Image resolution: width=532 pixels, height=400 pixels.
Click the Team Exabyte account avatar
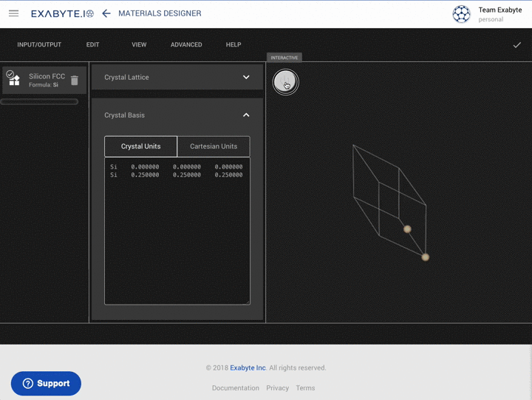click(x=461, y=14)
